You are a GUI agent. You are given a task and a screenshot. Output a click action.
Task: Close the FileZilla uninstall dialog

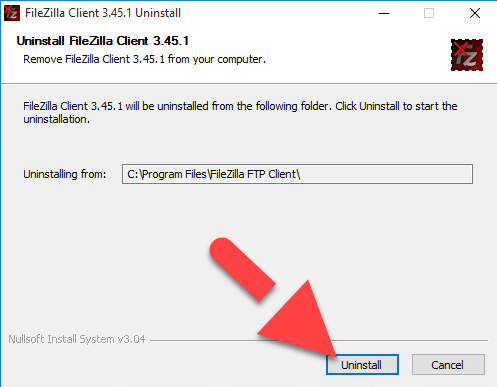pos(475,13)
